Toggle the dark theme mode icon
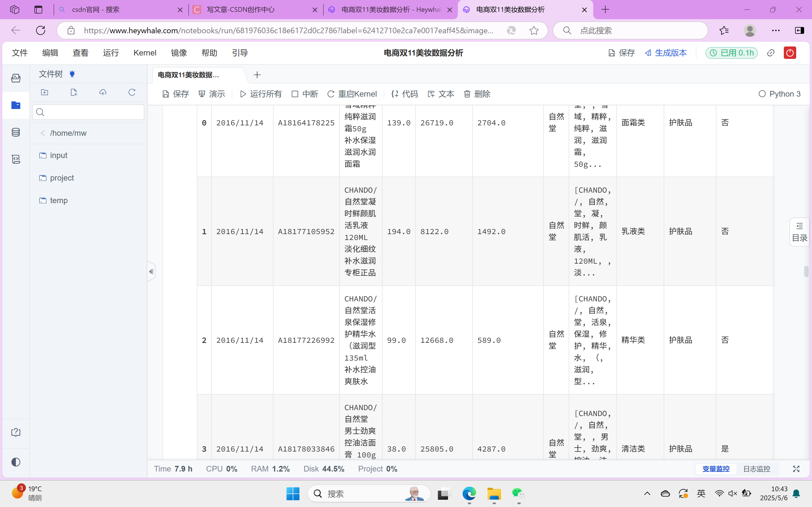 point(16,462)
